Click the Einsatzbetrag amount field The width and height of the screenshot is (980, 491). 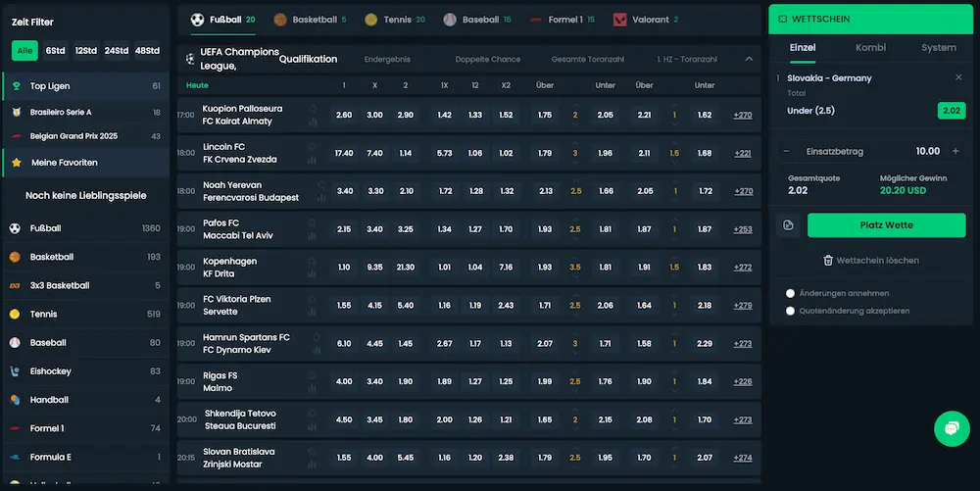click(870, 151)
